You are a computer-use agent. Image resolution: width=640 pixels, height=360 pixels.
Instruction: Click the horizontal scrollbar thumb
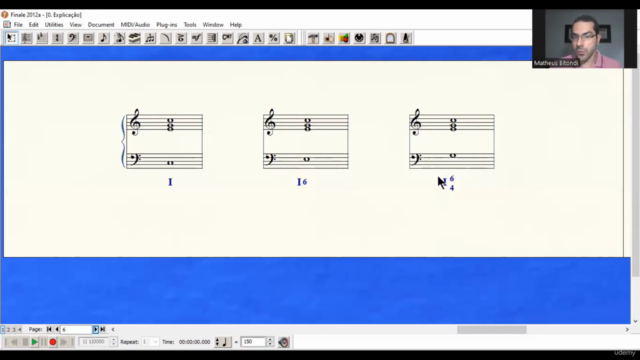pyautogui.click(x=491, y=329)
